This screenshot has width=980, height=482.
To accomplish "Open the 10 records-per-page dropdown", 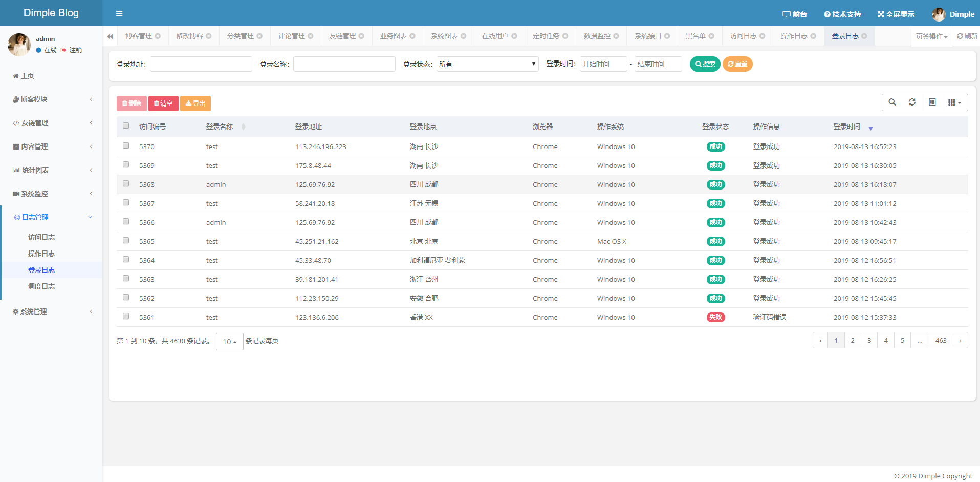I will click(x=229, y=342).
